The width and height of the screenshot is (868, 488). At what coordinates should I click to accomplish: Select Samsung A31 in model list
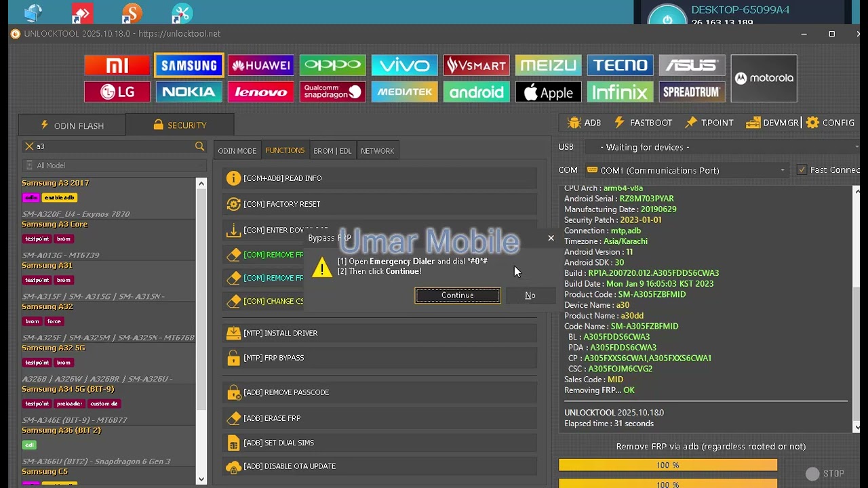pos(47,266)
